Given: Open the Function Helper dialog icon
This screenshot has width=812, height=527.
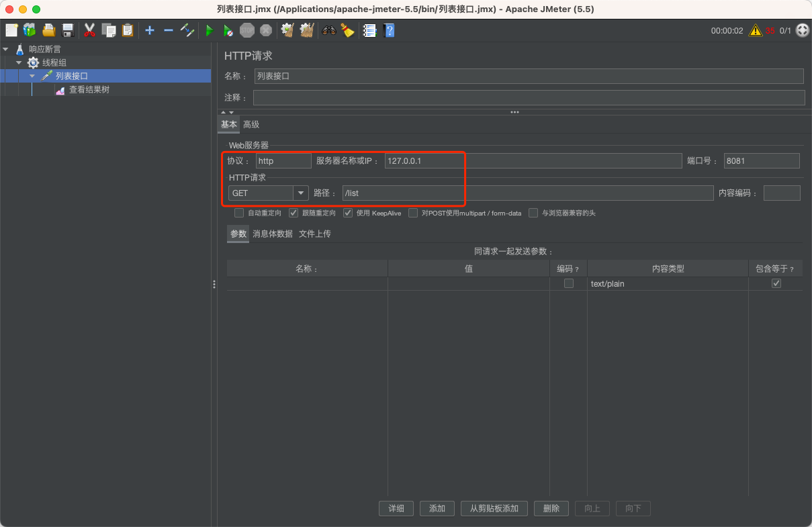Looking at the screenshot, I should click(x=369, y=30).
